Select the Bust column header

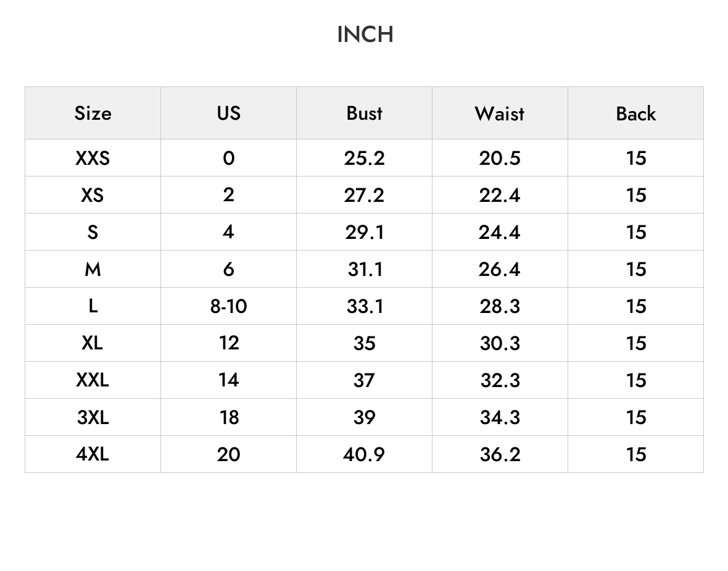pos(365,114)
